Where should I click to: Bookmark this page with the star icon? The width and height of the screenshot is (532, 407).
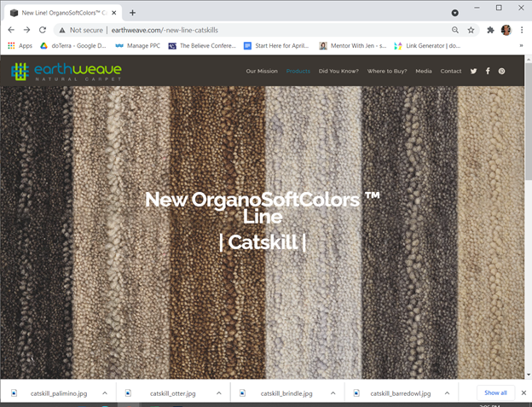click(471, 30)
